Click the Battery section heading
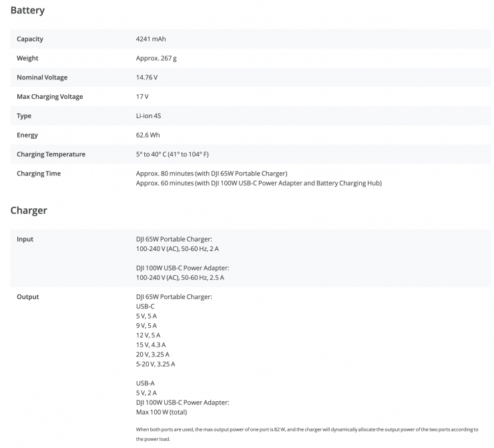 pos(27,11)
